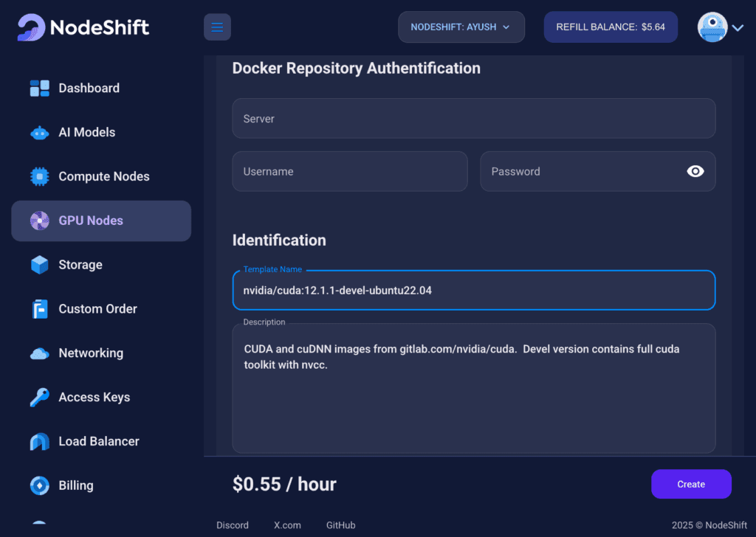The height and width of the screenshot is (537, 756).
Task: Open the GitHub footer link
Action: 341,525
